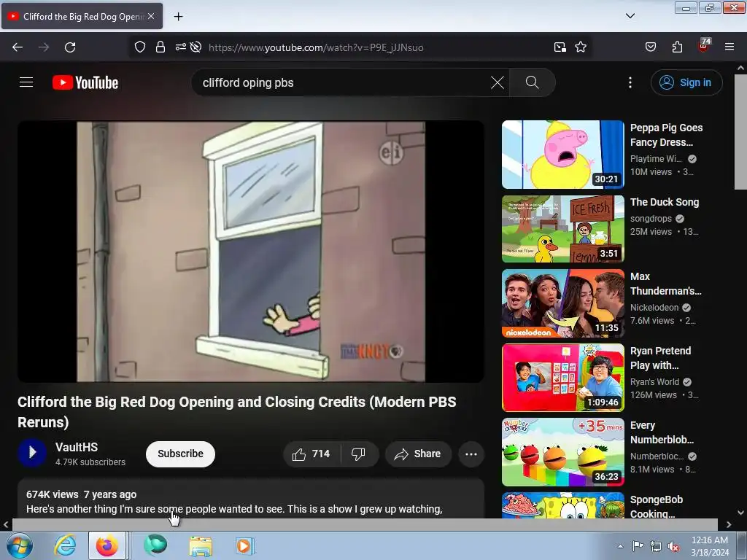Launch Internet Explorer from taskbar
This screenshot has width=747, height=560.
tap(65, 545)
